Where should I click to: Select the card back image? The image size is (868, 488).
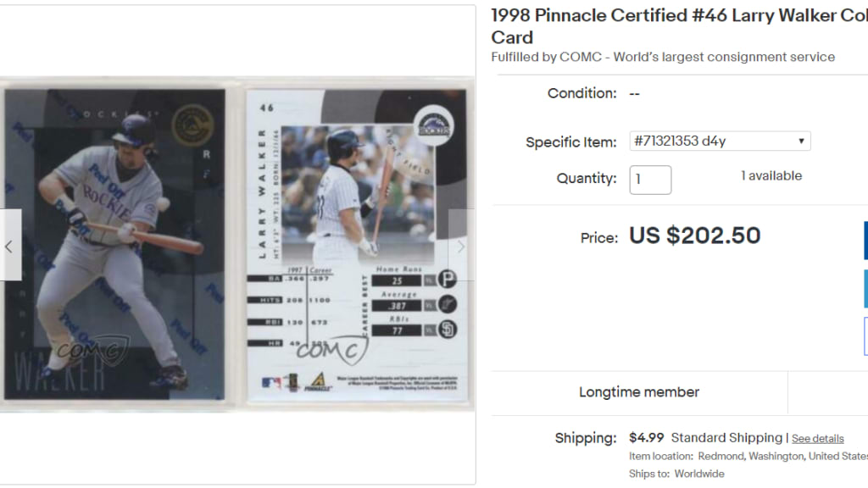point(356,246)
